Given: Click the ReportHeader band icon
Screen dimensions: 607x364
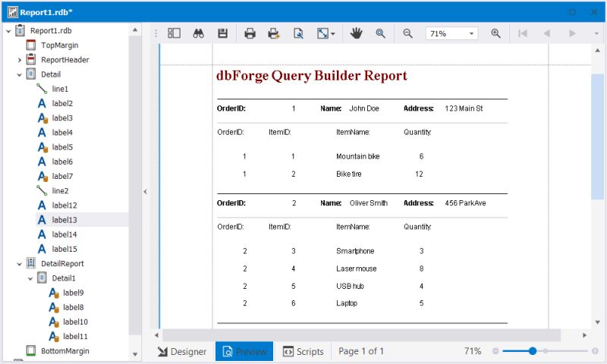Looking at the screenshot, I should tap(31, 60).
